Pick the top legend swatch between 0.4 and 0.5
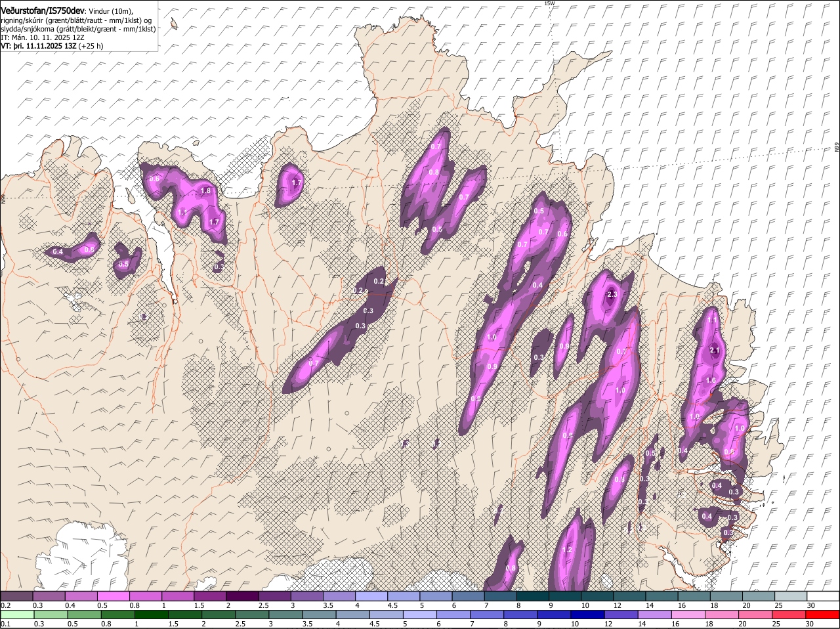 (81, 596)
